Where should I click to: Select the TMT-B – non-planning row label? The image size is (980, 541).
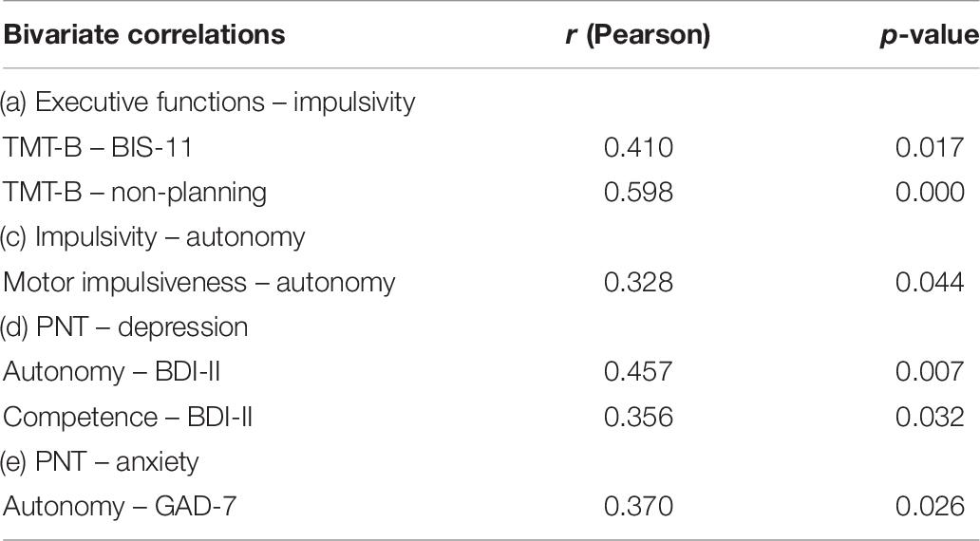[135, 193]
